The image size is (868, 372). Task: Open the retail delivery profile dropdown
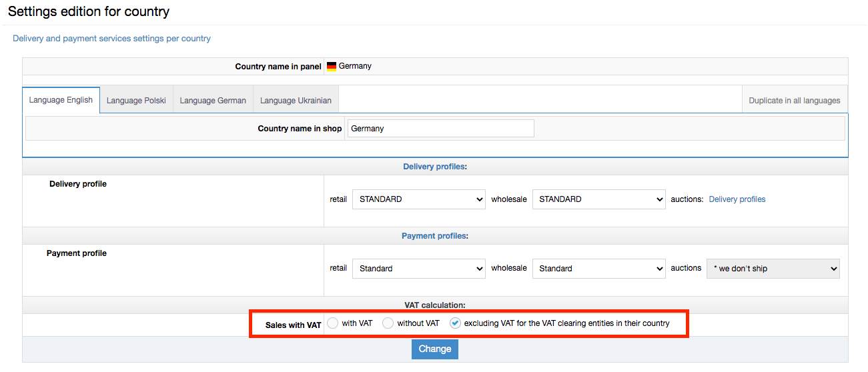418,199
